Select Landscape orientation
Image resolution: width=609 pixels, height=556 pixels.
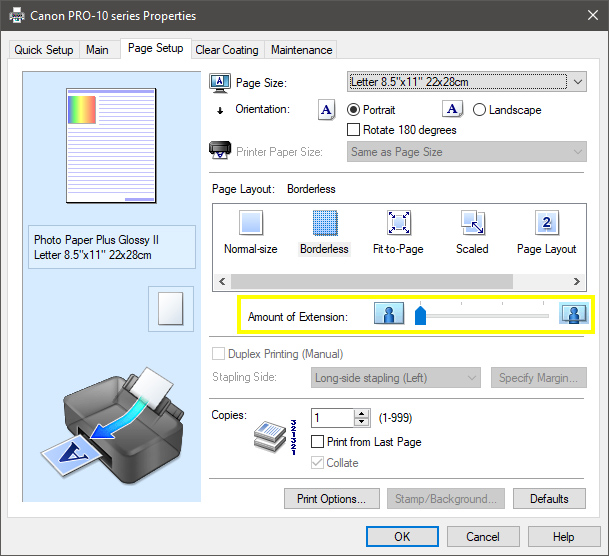point(480,110)
